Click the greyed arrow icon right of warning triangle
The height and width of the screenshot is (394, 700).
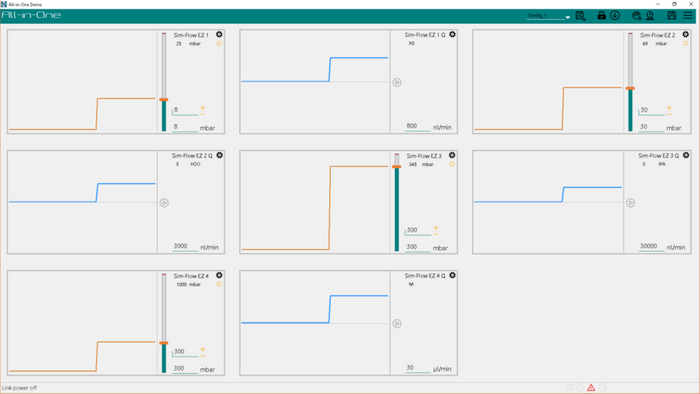(603, 387)
